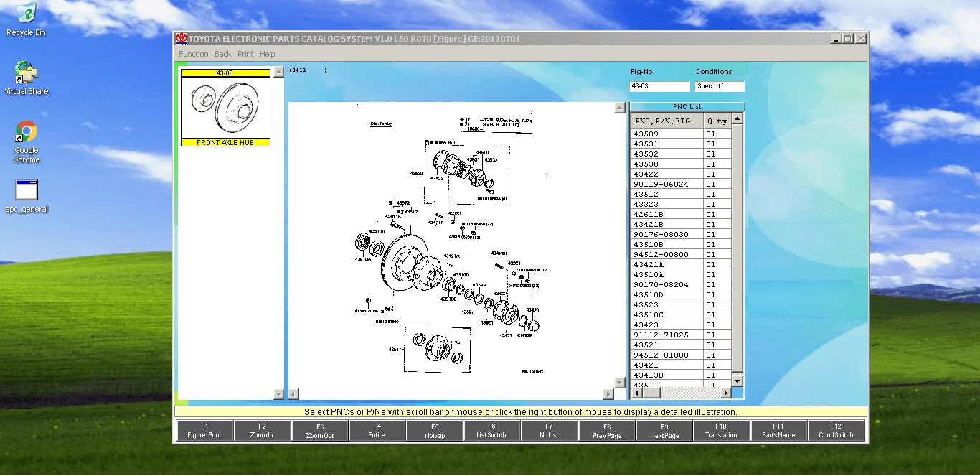Click the figure view scroll-up arrow

pyautogui.click(x=619, y=108)
